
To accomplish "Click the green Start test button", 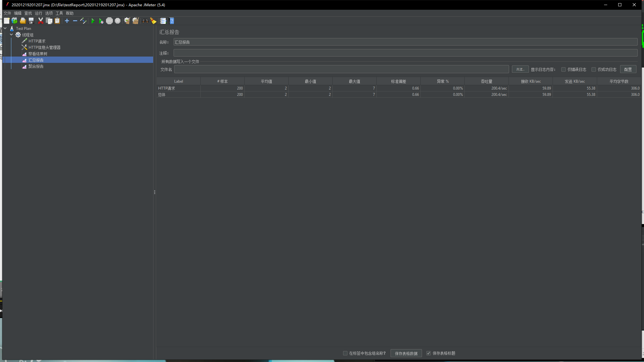I will (x=93, y=21).
